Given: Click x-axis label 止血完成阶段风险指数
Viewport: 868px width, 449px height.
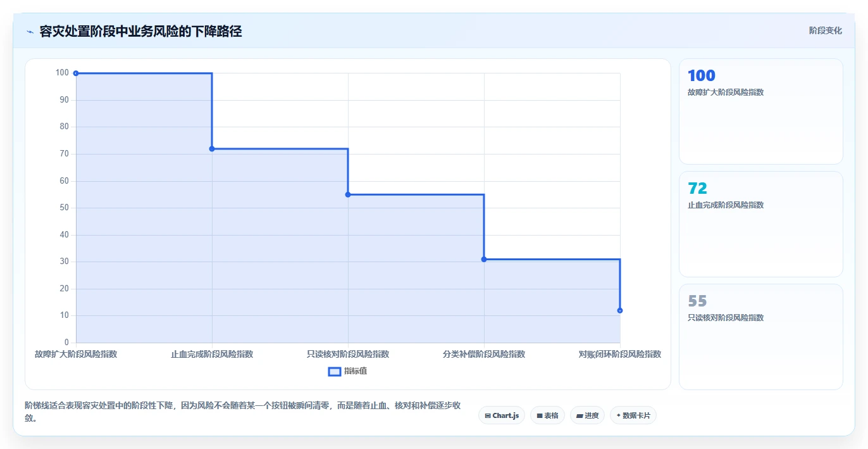Looking at the screenshot, I should [212, 354].
